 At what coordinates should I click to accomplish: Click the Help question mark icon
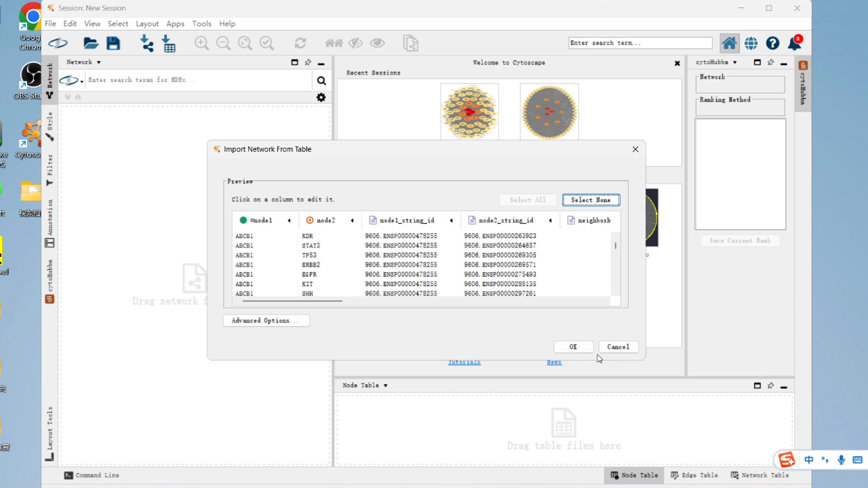[772, 43]
